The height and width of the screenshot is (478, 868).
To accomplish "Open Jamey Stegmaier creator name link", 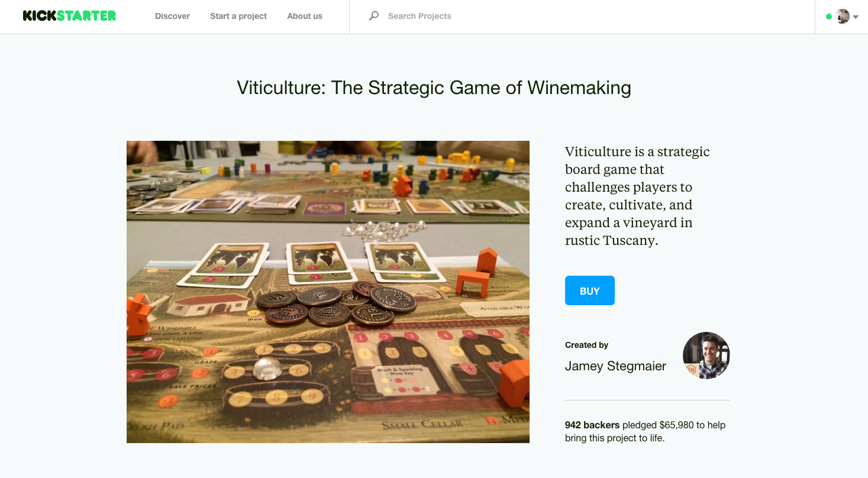I will (x=615, y=366).
